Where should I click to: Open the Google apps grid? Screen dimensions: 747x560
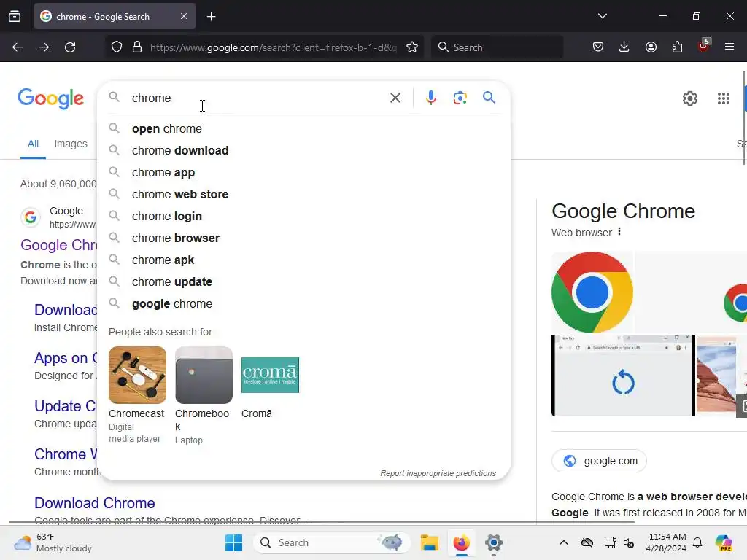(723, 98)
